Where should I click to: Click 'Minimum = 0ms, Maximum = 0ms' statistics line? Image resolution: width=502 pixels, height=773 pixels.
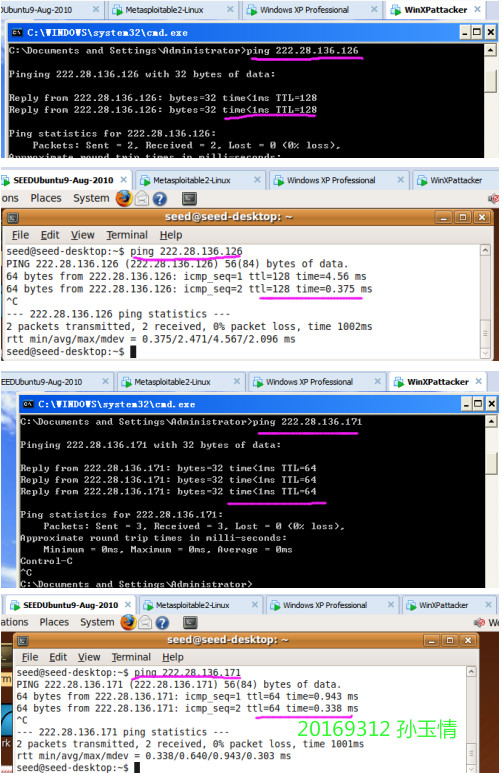pos(168,550)
